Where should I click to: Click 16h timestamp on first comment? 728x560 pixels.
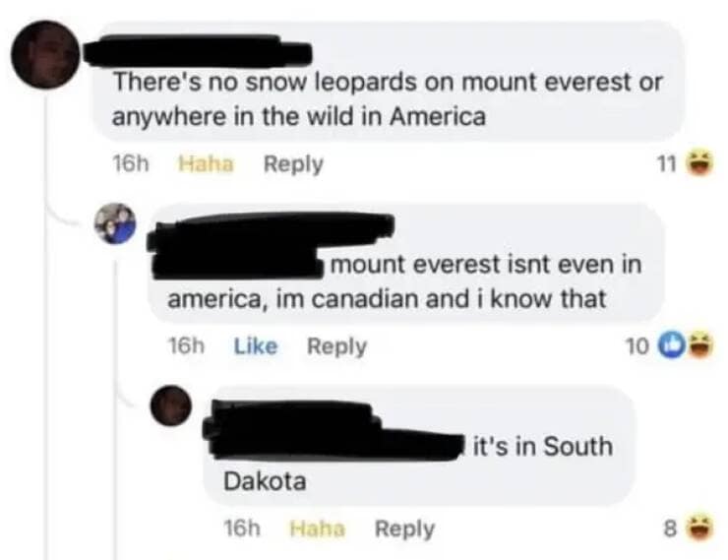coord(131,163)
